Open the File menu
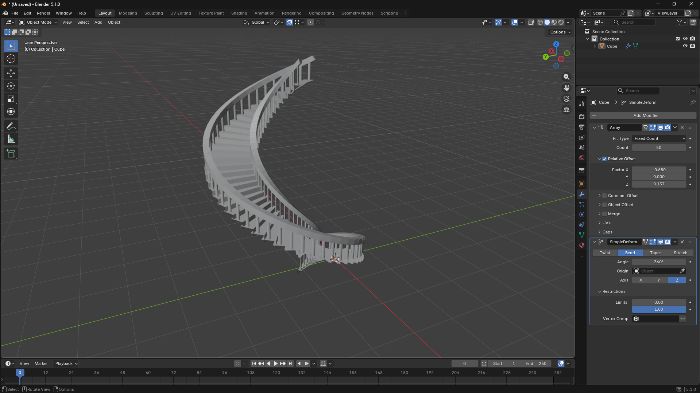Viewport: 700px width, 393px height. coord(16,13)
